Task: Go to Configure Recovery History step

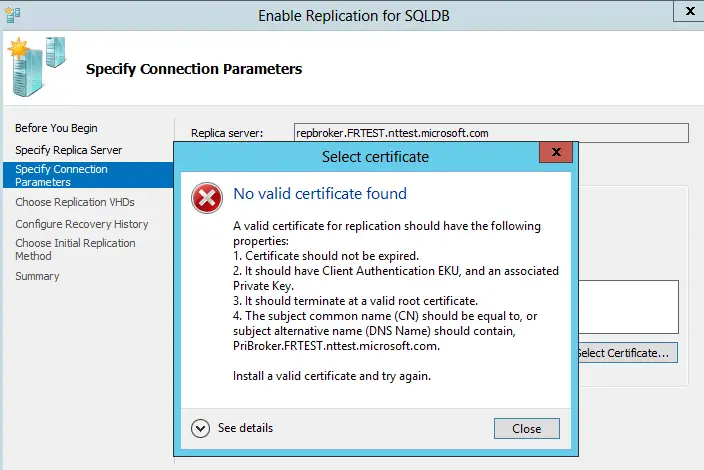Action: point(82,224)
